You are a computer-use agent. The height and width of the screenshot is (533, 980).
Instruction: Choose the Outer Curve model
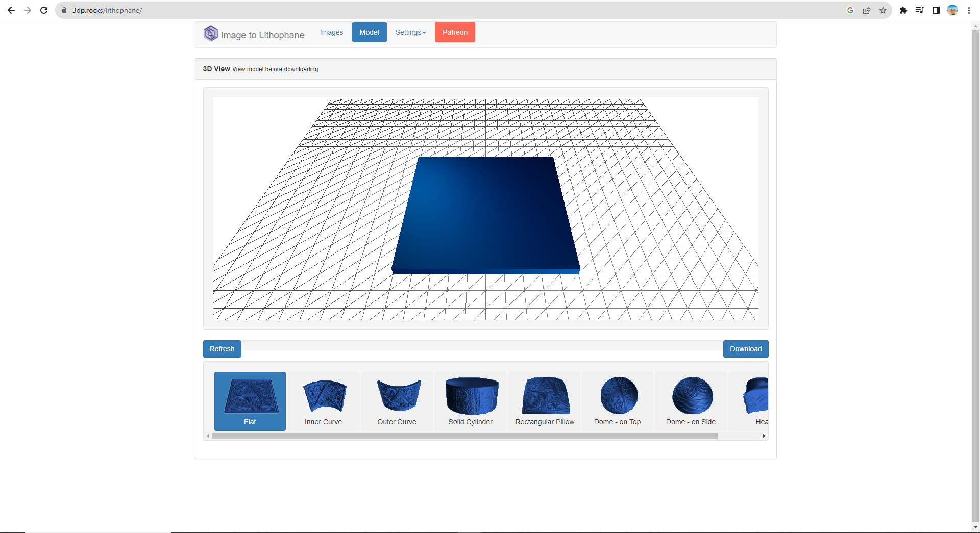397,401
